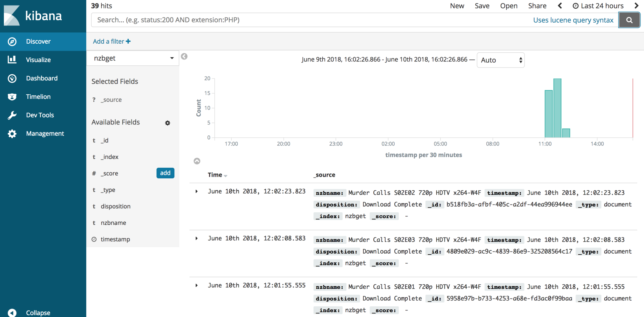The image size is (644, 317).
Task: Click Share in the top bar
Action: (537, 6)
